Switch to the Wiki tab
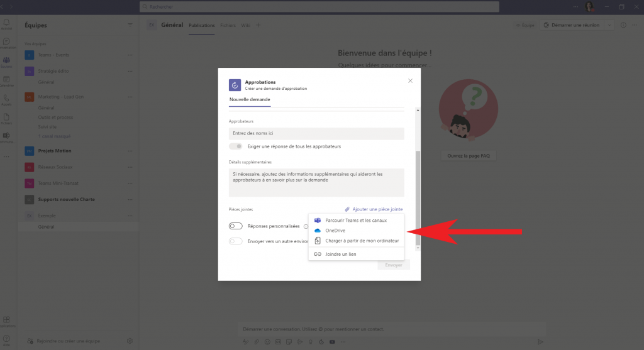 click(x=246, y=25)
